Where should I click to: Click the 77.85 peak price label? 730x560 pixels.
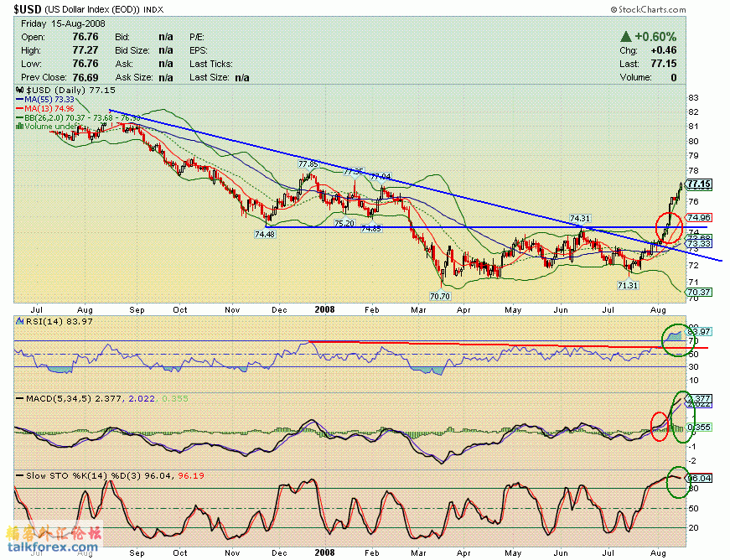[308, 163]
